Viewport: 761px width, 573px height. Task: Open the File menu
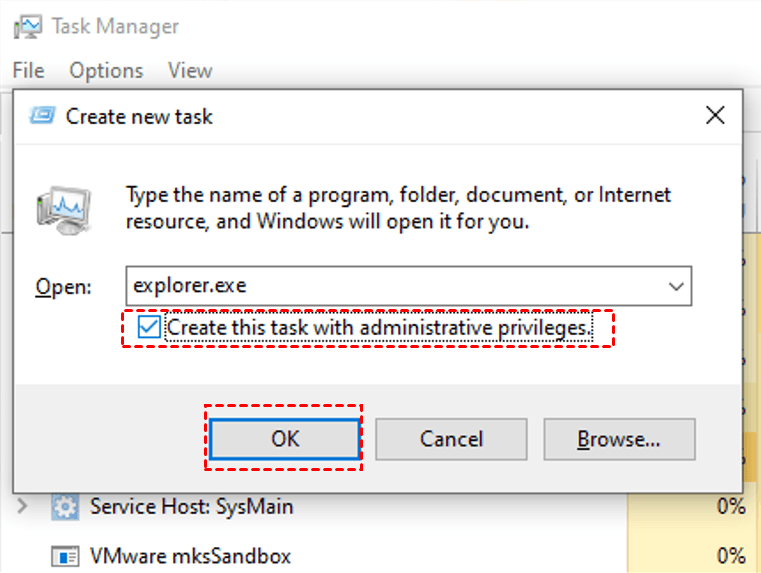28,71
